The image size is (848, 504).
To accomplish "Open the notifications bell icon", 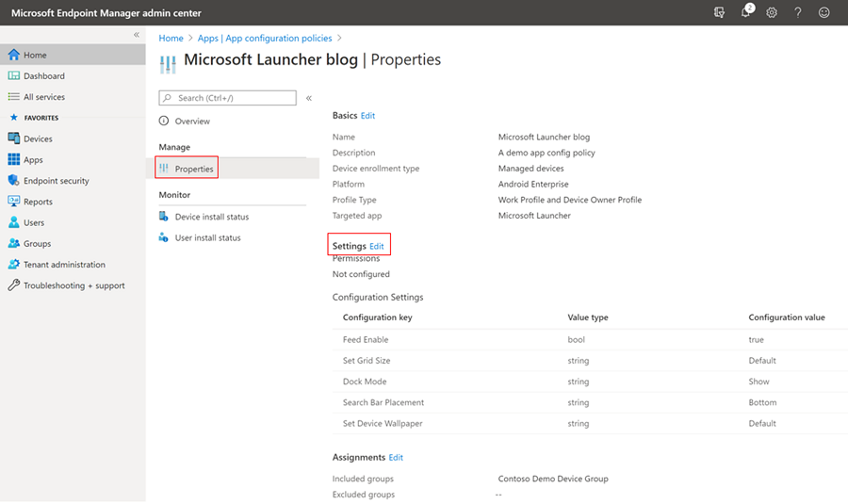I will click(746, 12).
